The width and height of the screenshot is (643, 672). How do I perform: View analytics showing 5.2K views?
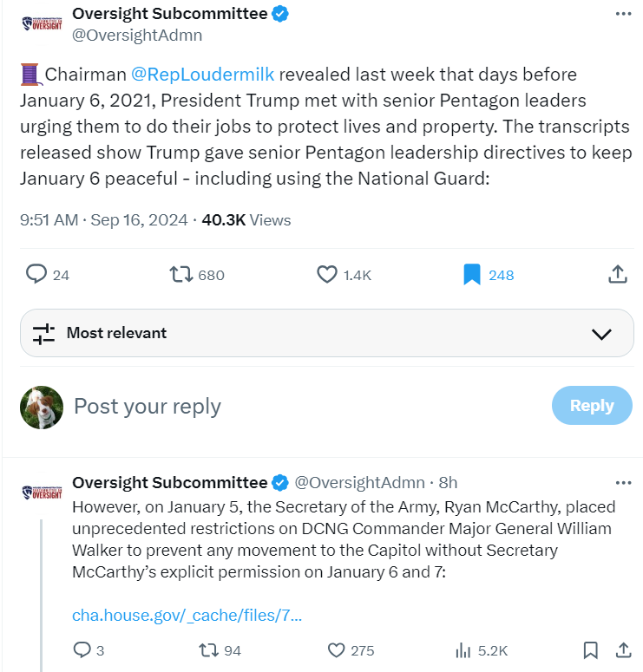463,649
